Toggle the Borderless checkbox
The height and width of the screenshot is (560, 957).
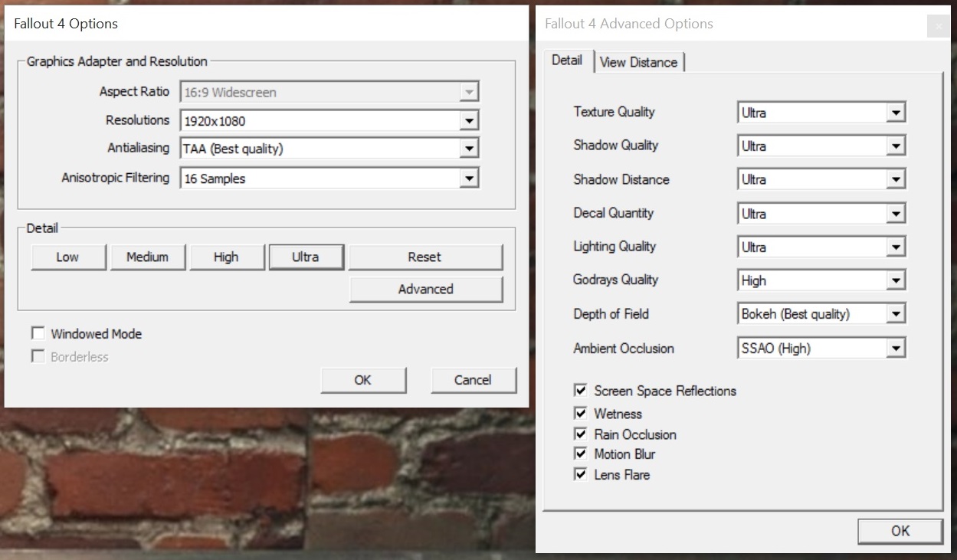point(38,356)
